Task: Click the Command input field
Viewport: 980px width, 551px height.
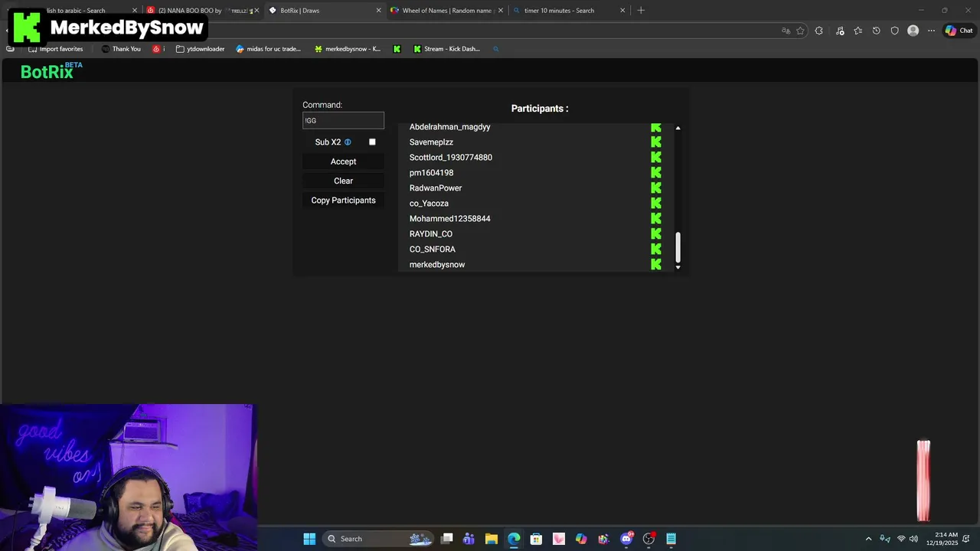Action: pos(343,120)
